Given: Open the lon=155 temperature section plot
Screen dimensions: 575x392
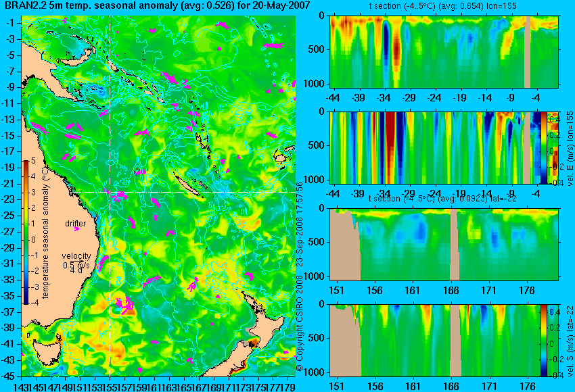Looking at the screenshot, I should 444,51.
